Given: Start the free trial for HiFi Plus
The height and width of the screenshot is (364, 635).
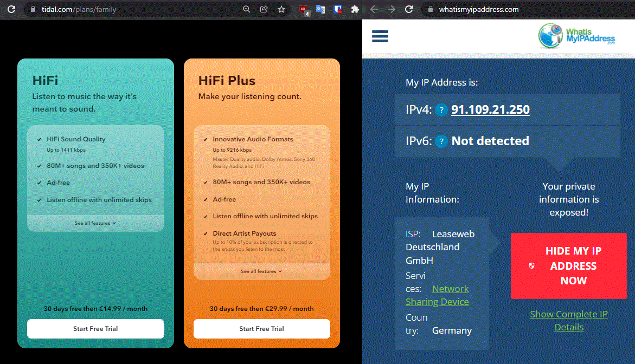Looking at the screenshot, I should point(261,329).
